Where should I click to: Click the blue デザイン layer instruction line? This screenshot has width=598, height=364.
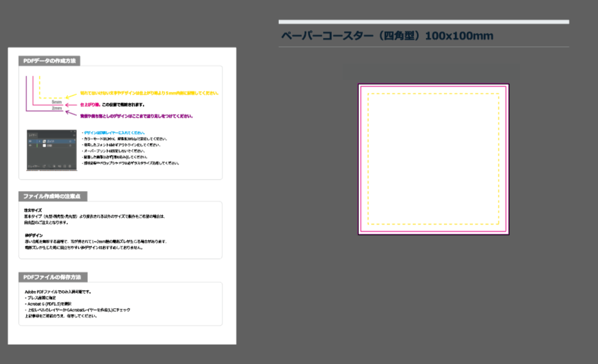(x=114, y=133)
